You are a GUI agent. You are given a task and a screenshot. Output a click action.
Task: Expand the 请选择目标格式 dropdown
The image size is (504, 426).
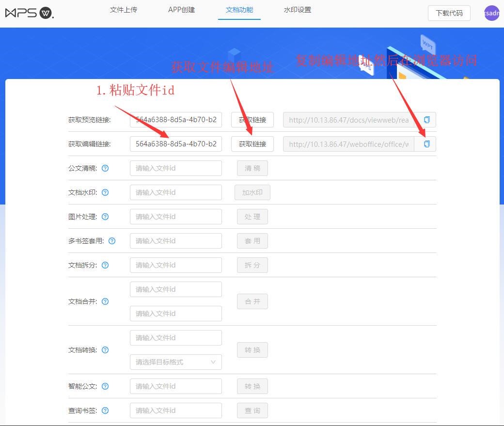pyautogui.click(x=175, y=362)
